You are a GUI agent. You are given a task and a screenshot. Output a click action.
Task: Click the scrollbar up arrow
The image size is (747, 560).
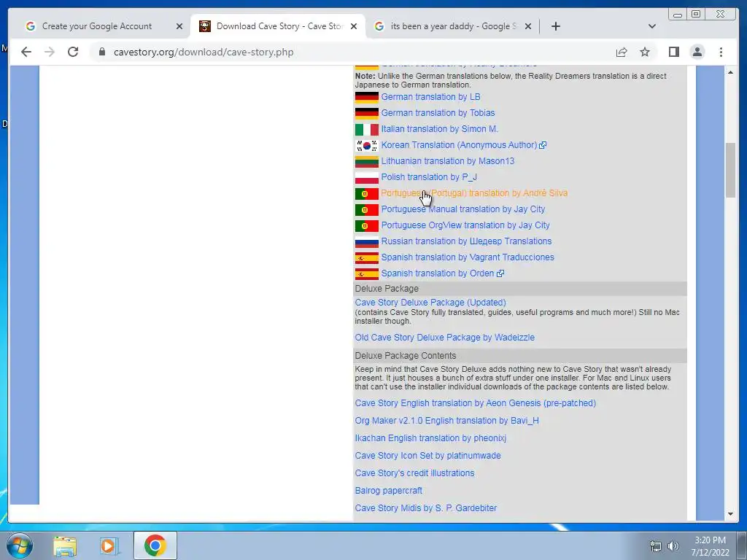pyautogui.click(x=730, y=72)
